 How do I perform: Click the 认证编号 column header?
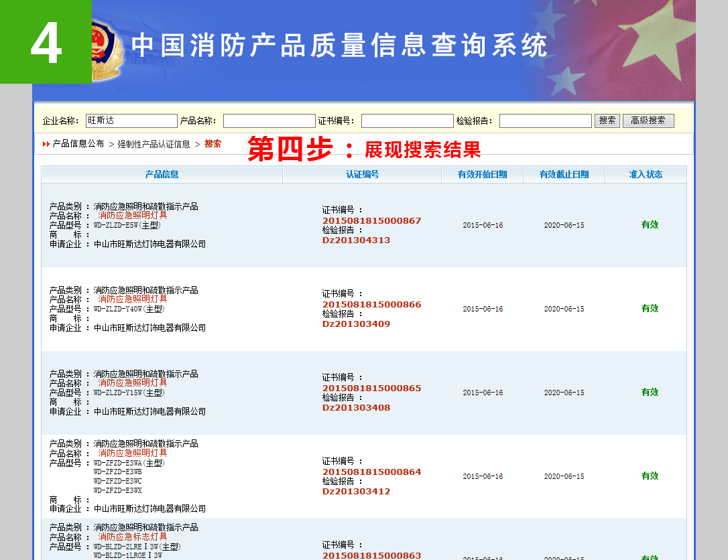(x=362, y=174)
